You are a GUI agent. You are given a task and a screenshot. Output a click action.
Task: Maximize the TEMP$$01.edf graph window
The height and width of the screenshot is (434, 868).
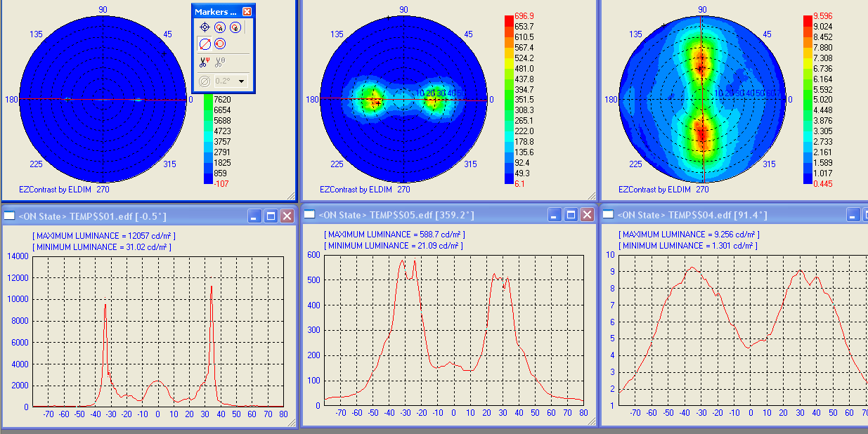click(271, 216)
